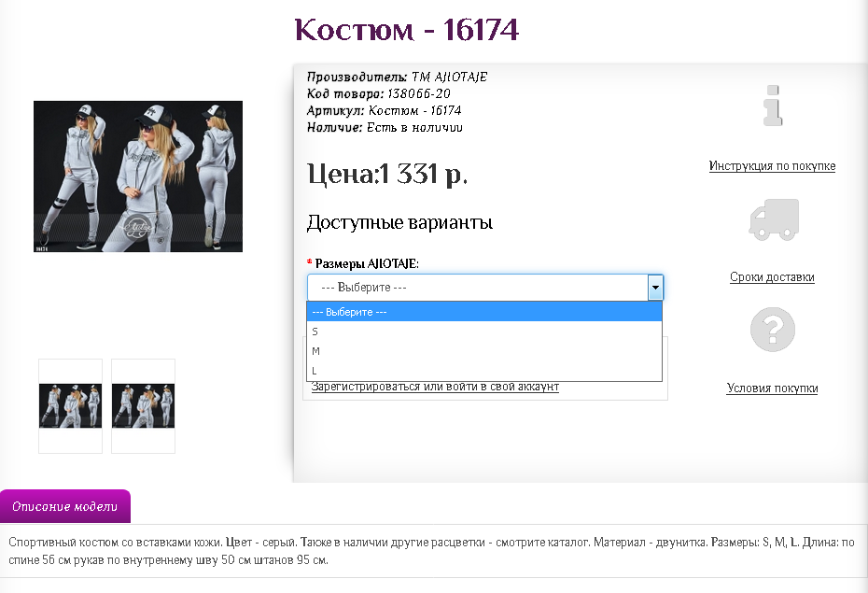Click the first small product thumbnail
The width and height of the screenshot is (868, 593).
point(70,406)
